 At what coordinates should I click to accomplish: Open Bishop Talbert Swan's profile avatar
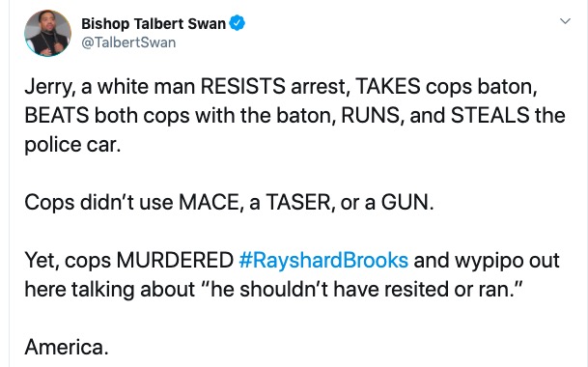[47, 33]
